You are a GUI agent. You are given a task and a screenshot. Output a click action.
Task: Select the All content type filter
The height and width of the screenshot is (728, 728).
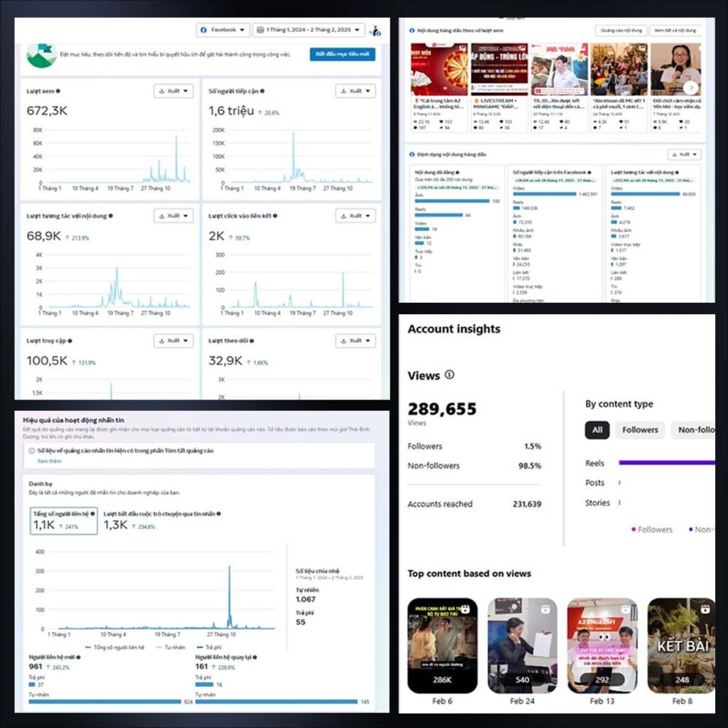coord(597,429)
